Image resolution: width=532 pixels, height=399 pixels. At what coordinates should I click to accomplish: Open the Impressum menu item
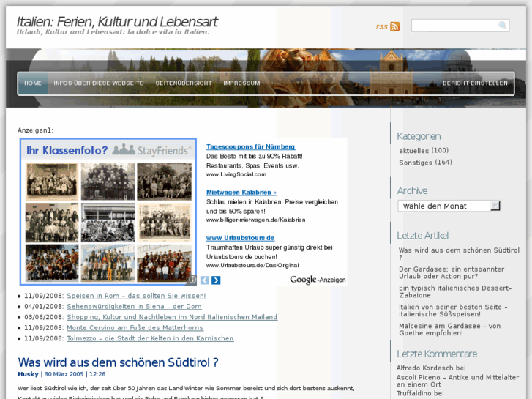point(241,83)
